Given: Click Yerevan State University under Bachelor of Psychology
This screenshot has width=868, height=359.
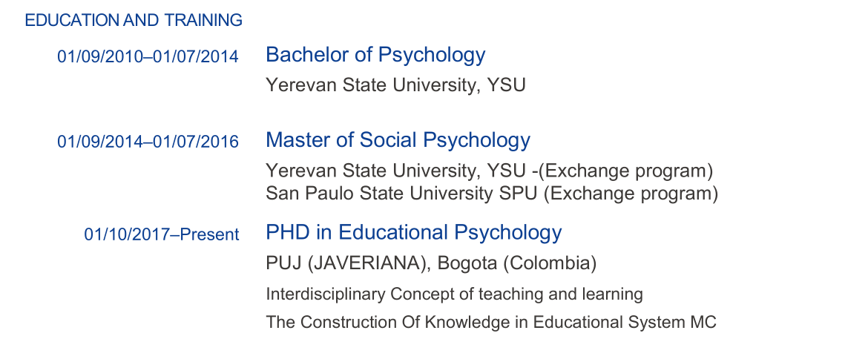Looking at the screenshot, I should (395, 85).
